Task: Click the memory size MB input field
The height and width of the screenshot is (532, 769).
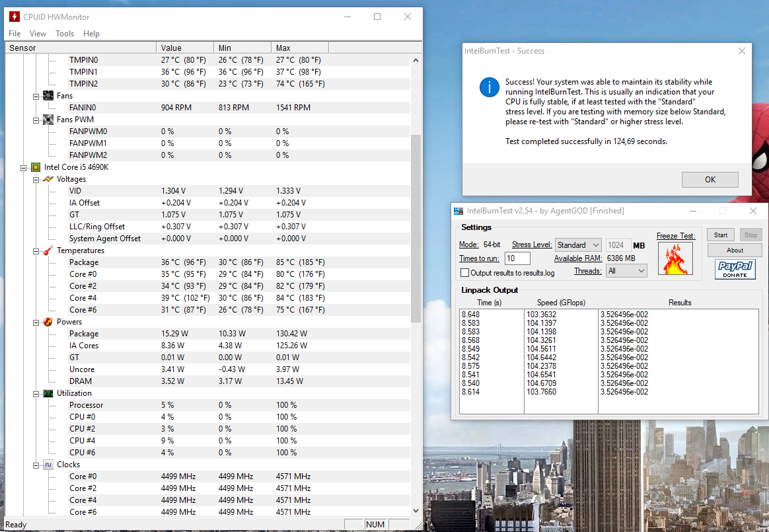Action: [x=618, y=245]
